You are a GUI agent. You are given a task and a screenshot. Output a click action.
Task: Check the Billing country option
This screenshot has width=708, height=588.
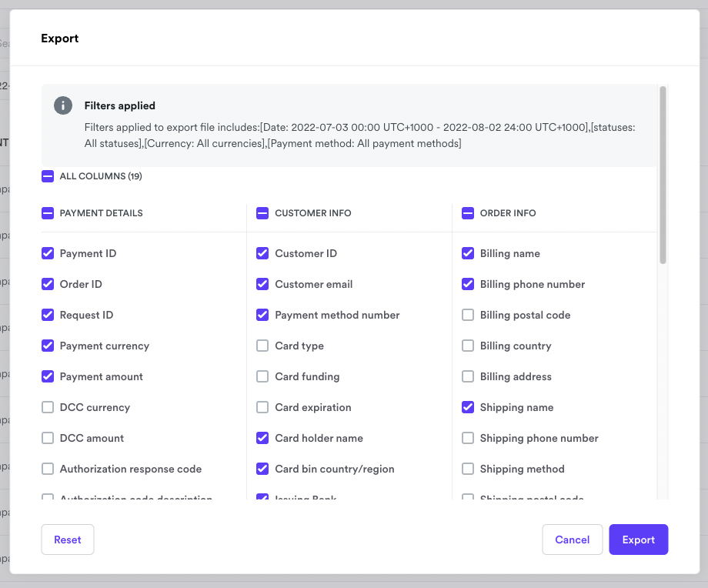468,346
